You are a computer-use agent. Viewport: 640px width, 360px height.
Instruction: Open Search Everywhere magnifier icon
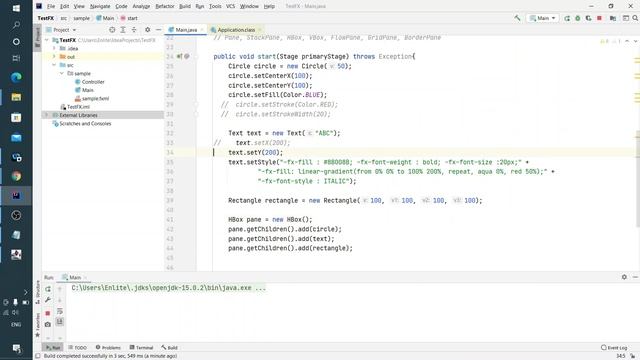tap(635, 18)
